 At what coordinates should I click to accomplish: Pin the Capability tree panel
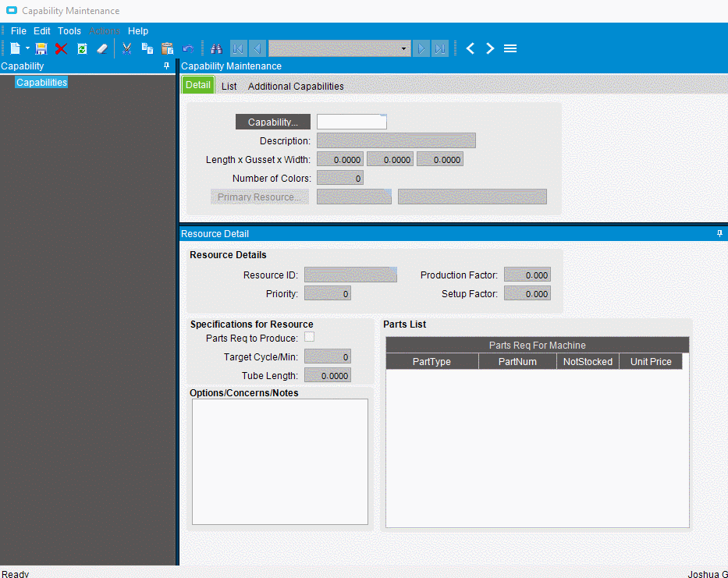(167, 66)
